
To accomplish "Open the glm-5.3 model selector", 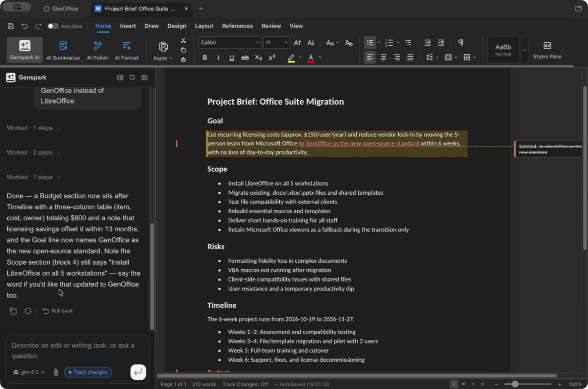I will (29, 372).
